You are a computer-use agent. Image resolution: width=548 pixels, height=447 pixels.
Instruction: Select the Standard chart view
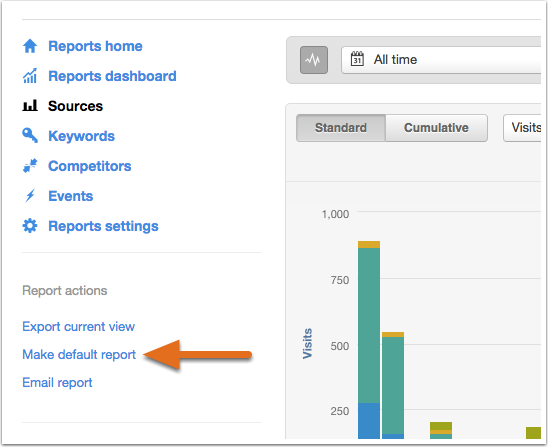tap(341, 128)
